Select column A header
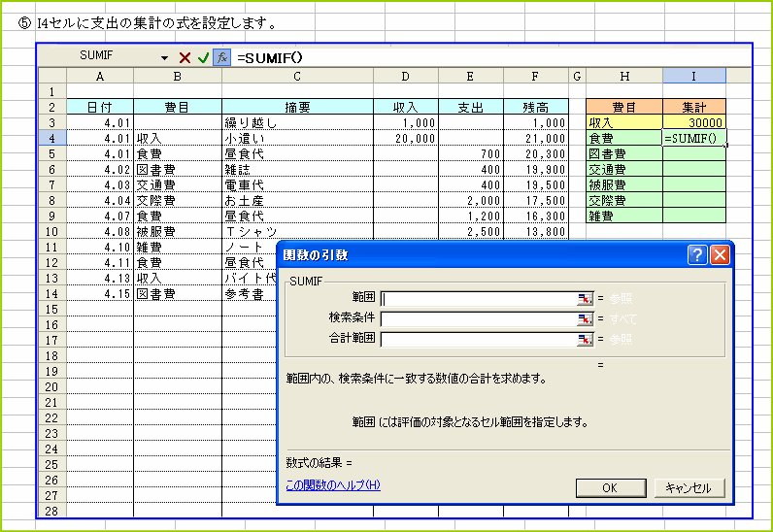773x532 pixels. tap(100, 76)
